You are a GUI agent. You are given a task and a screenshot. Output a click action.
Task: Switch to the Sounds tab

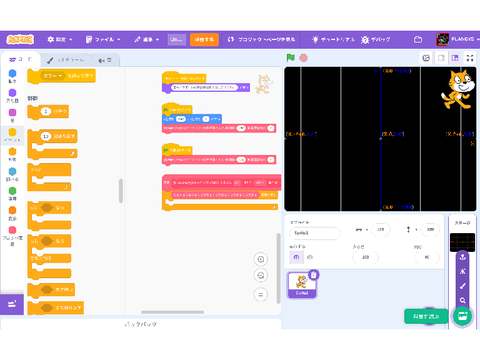tap(105, 60)
